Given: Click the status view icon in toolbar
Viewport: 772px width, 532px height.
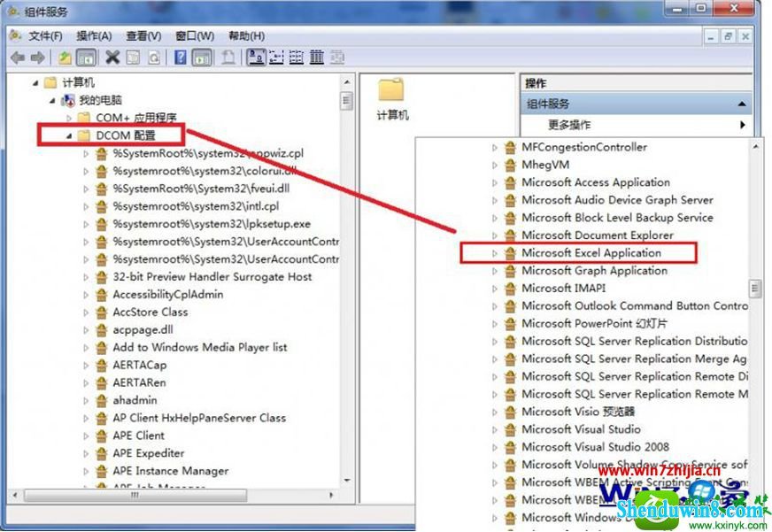Looking at the screenshot, I should [x=337, y=58].
